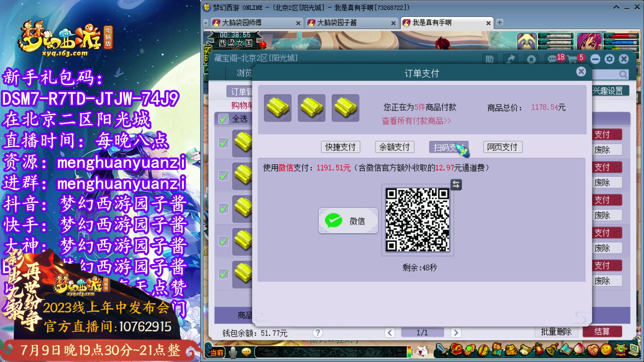
Task: Click the tiger icon in bottom toolbar
Action: click(511, 350)
